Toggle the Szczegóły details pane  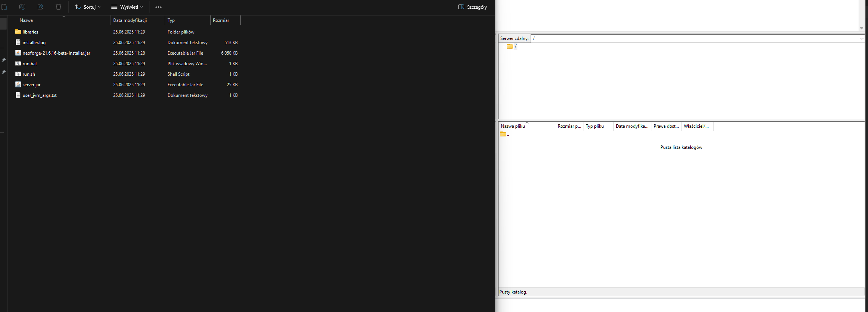pyautogui.click(x=472, y=7)
